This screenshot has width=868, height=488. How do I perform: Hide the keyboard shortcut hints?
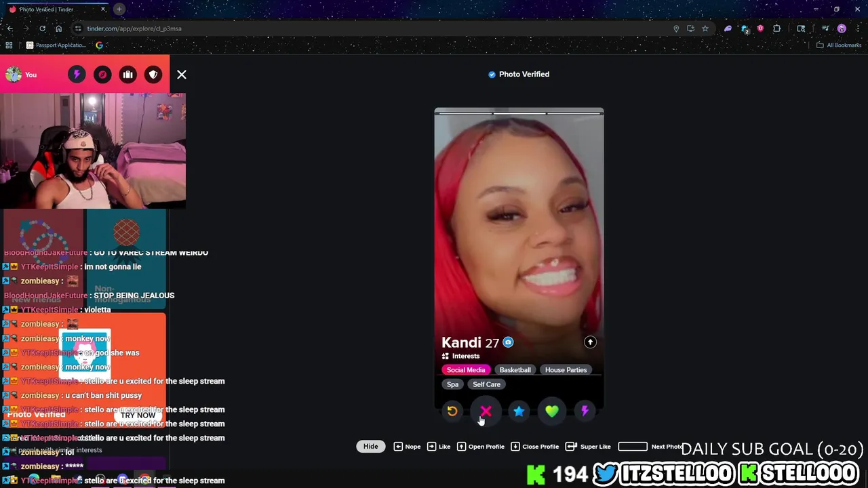[370, 446]
